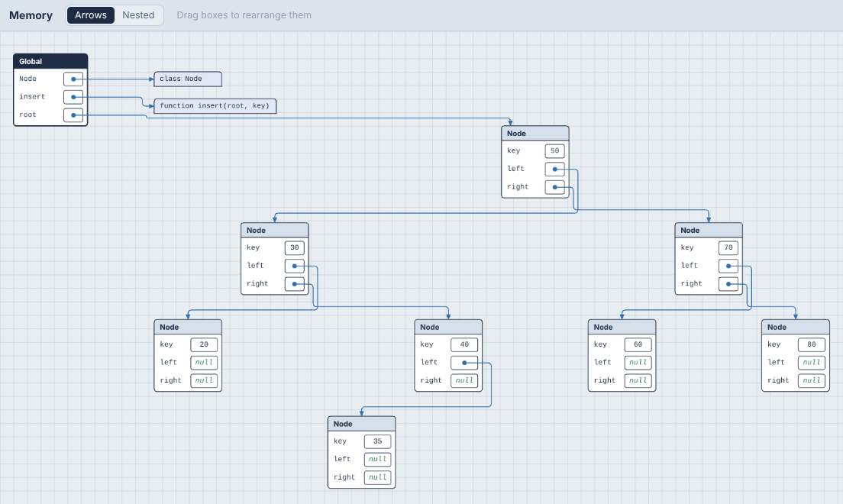Click the Node pointer cell in Global

point(73,79)
